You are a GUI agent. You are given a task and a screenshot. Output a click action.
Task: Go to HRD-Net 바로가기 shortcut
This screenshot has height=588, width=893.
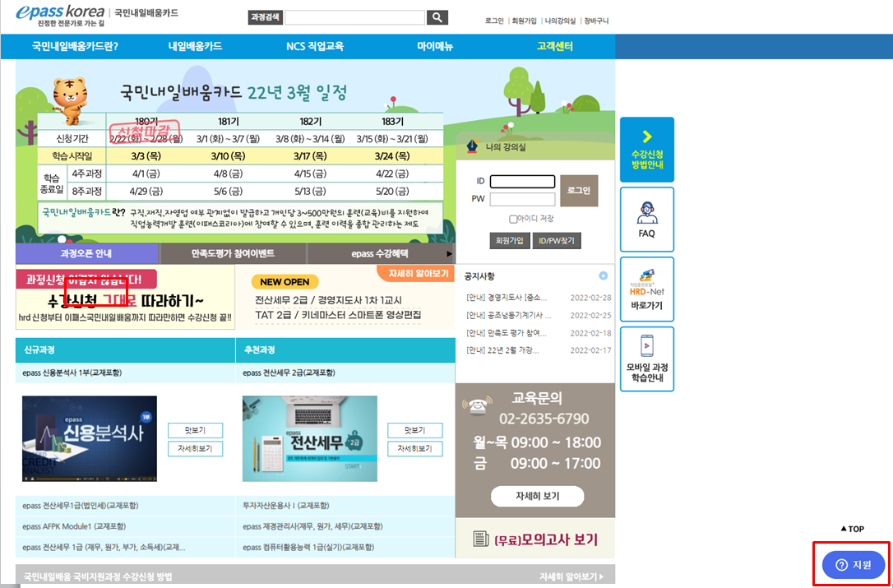pyautogui.click(x=646, y=289)
